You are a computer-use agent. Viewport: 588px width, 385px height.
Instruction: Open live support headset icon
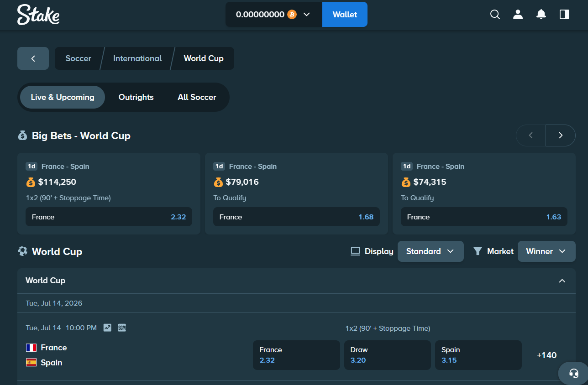(x=574, y=373)
